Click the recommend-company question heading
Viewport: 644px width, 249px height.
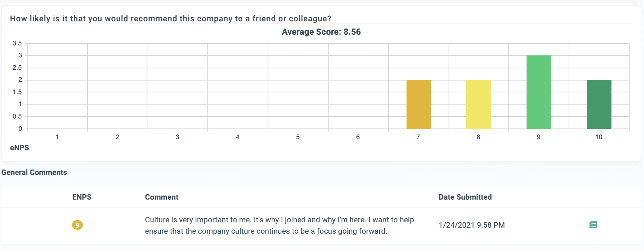coord(171,19)
